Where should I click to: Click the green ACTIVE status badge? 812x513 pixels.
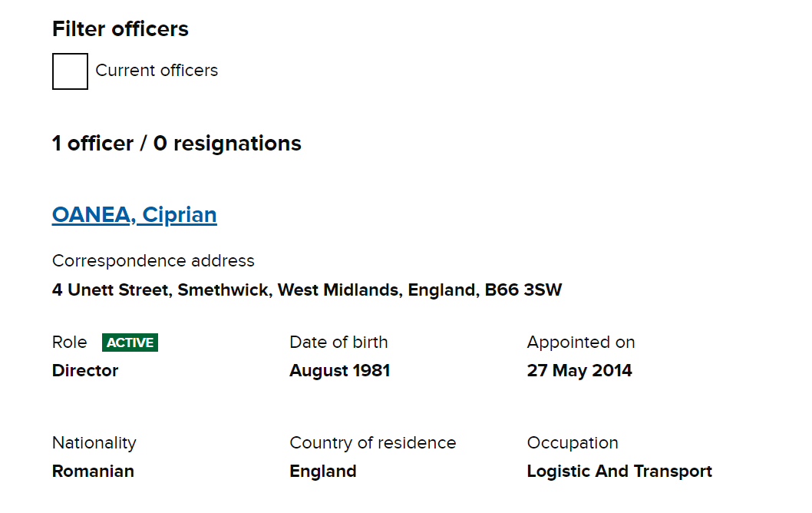pyautogui.click(x=130, y=343)
